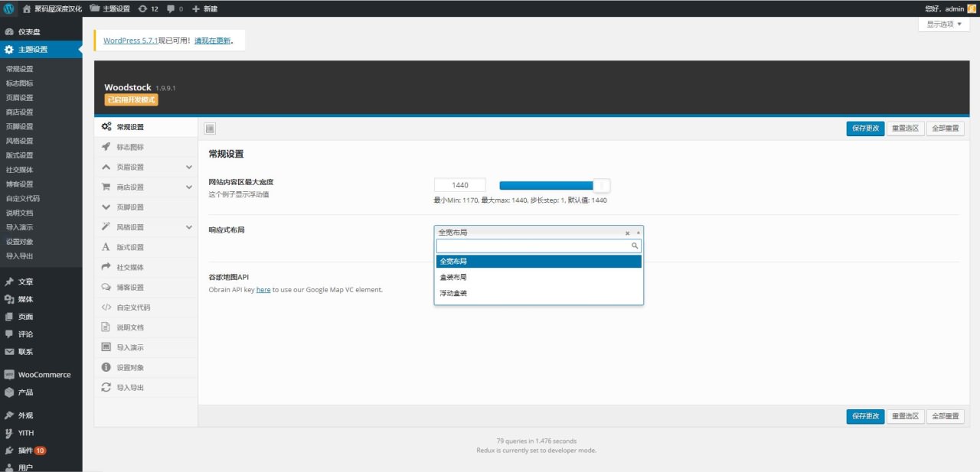
Task: Open 自定义代码 tab in settings panel
Action: [x=133, y=308]
